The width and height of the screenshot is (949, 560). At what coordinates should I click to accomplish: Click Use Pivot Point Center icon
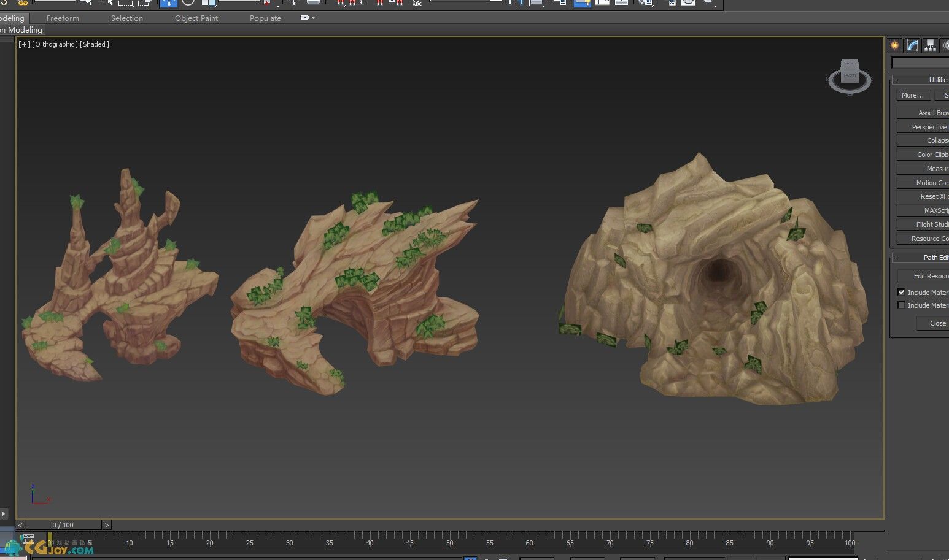coord(267,3)
